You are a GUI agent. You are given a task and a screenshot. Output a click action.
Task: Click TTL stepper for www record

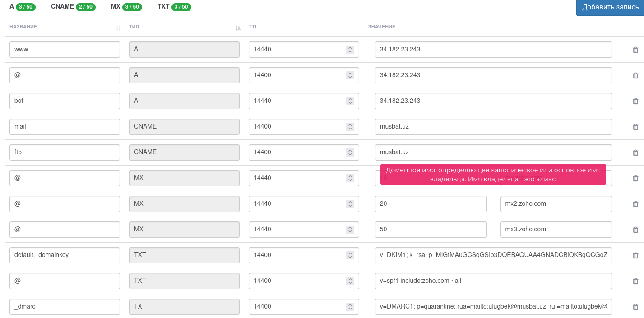[350, 50]
